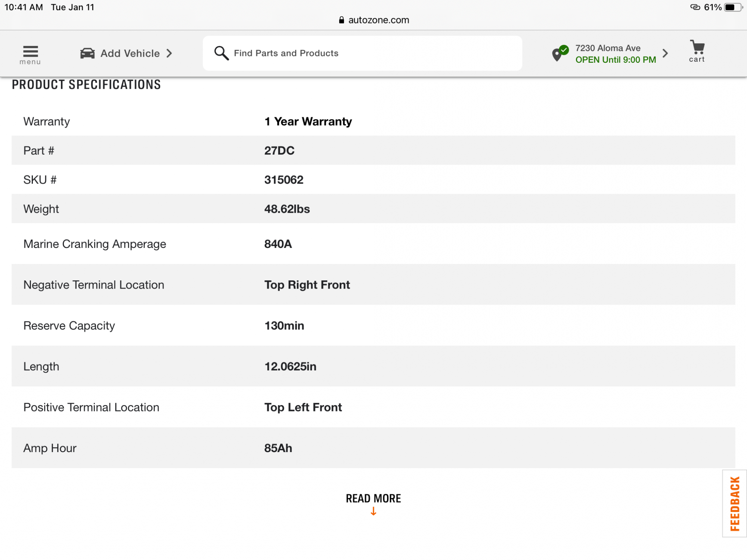747x560 pixels.
Task: Select the 12.0625in length value
Action: coord(290,366)
